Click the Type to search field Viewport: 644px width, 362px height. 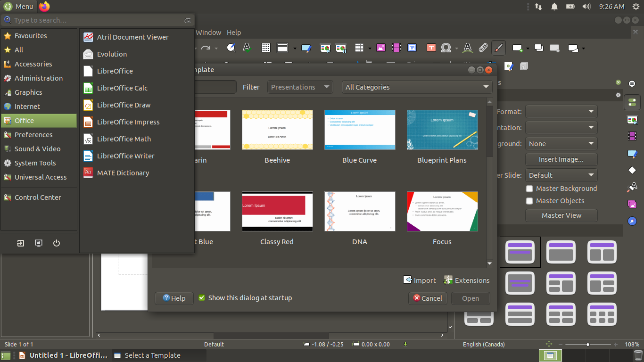tap(97, 20)
